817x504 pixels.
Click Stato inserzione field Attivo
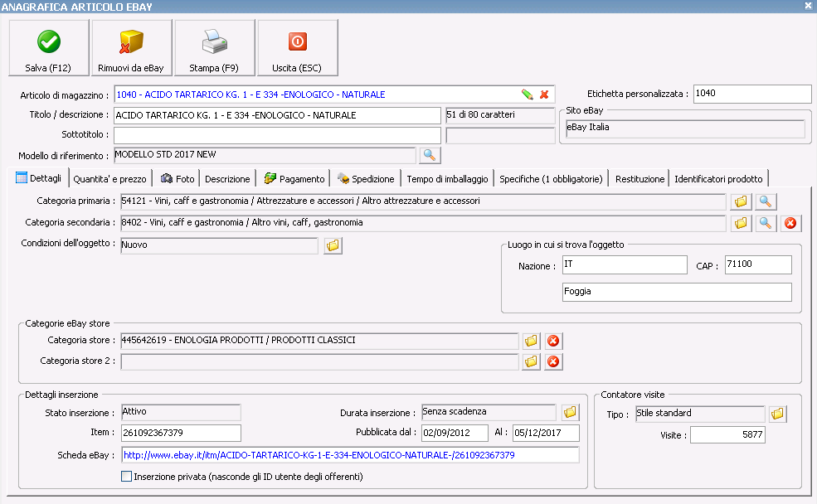coord(181,412)
